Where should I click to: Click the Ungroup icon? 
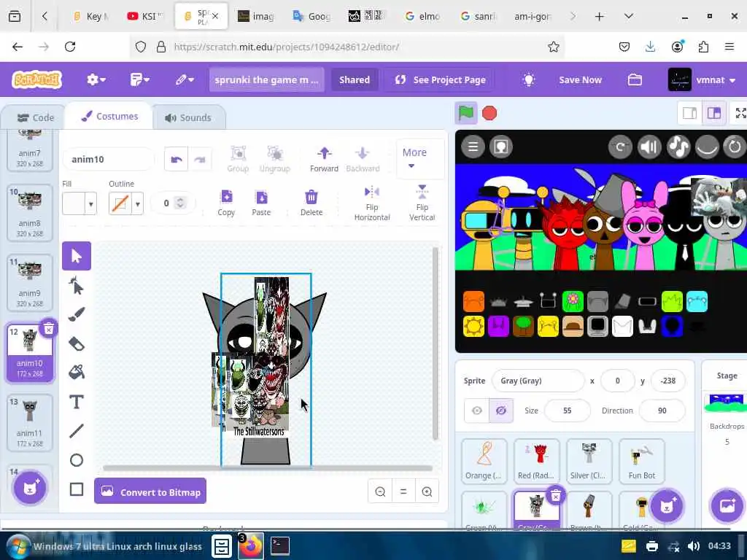click(275, 159)
